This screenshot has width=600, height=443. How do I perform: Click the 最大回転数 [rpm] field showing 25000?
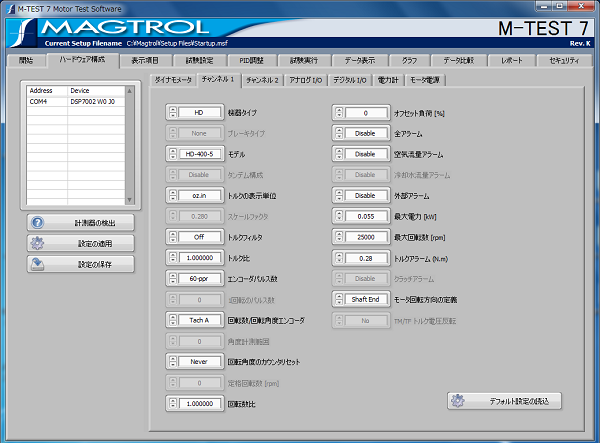pyautogui.click(x=365, y=237)
